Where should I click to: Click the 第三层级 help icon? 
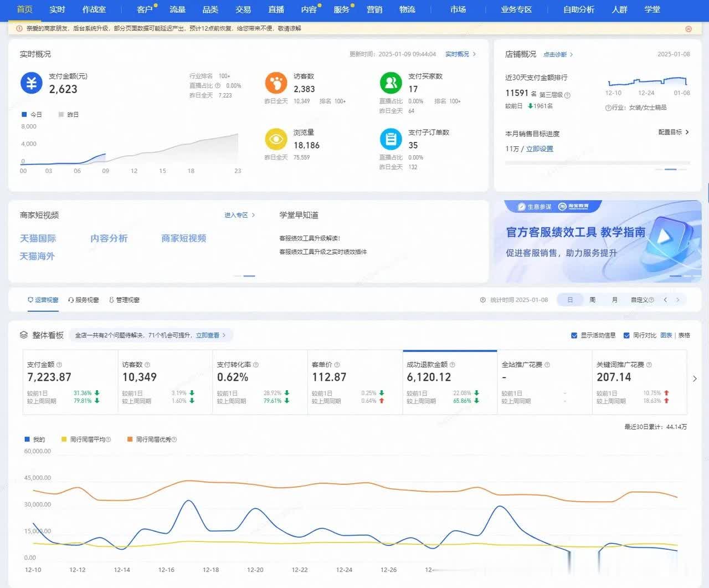pos(567,95)
